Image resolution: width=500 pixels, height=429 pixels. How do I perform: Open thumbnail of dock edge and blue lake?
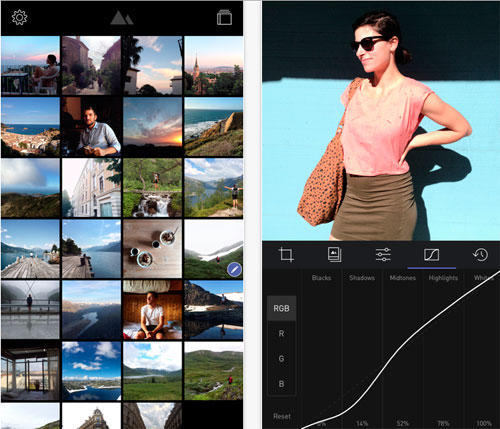click(x=91, y=249)
